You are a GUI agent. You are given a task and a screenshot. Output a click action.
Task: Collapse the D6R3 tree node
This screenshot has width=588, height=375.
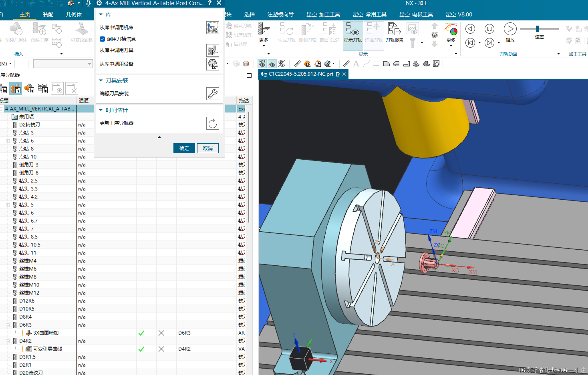click(x=8, y=325)
